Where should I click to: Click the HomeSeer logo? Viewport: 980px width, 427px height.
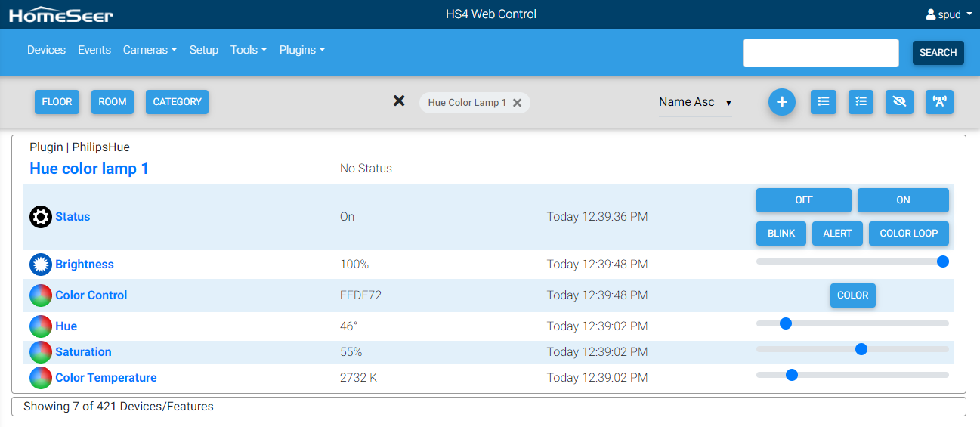click(x=61, y=14)
